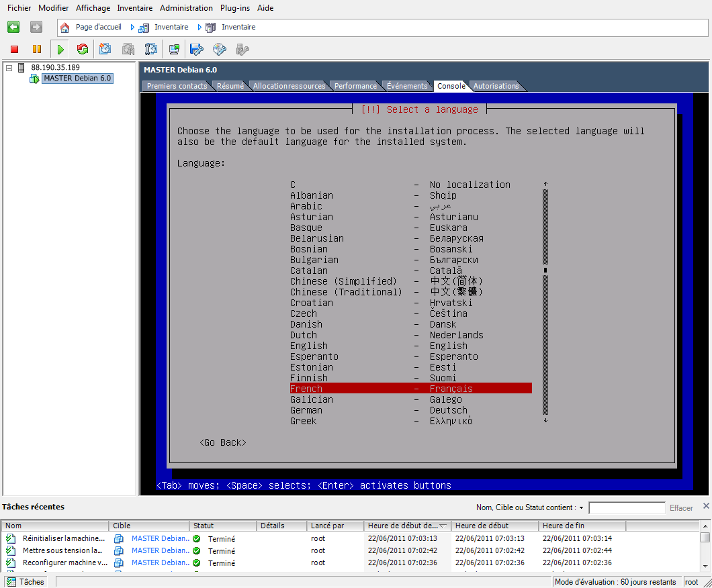Image resolution: width=712 pixels, height=588 pixels.
Task: Click the recent tasks filter text field
Action: (x=627, y=507)
